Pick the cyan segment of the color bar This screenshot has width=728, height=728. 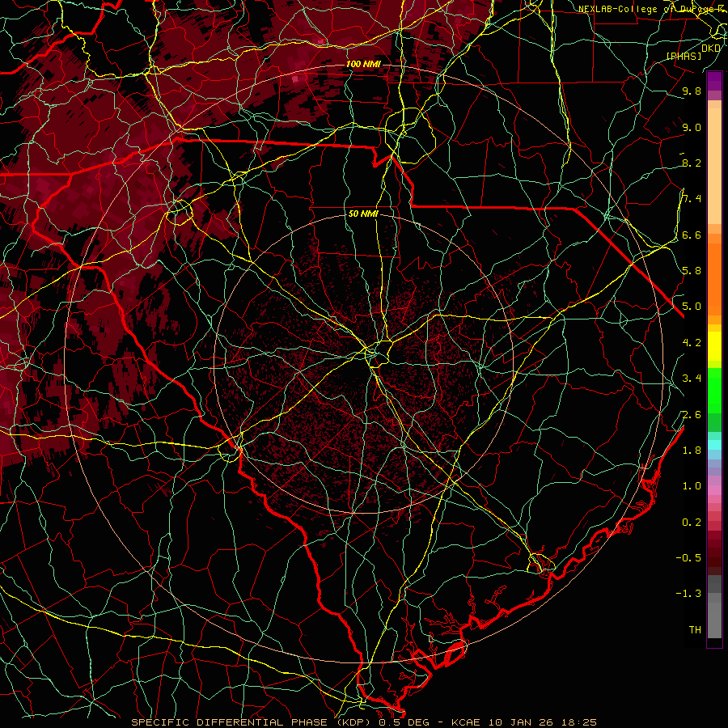[714, 445]
